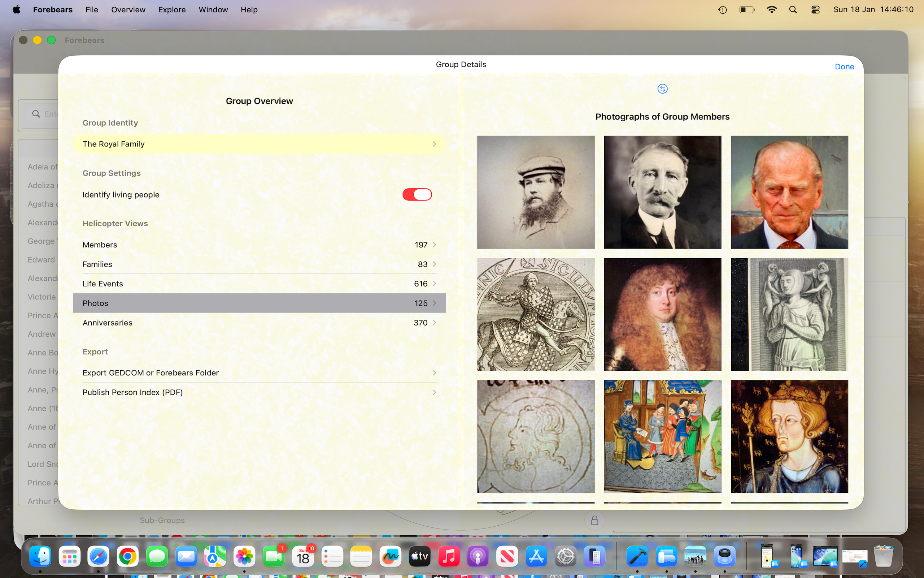Launch Google Chrome from the Dock
Image resolution: width=924 pixels, height=578 pixels.
127,556
